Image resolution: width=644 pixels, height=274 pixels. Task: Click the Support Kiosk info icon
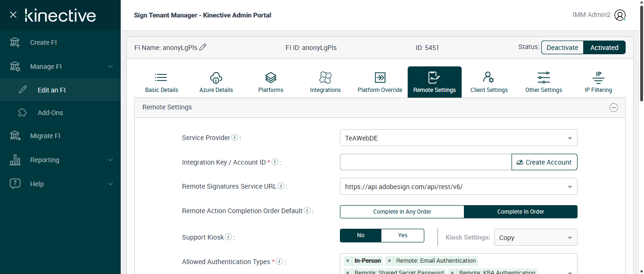(229, 237)
